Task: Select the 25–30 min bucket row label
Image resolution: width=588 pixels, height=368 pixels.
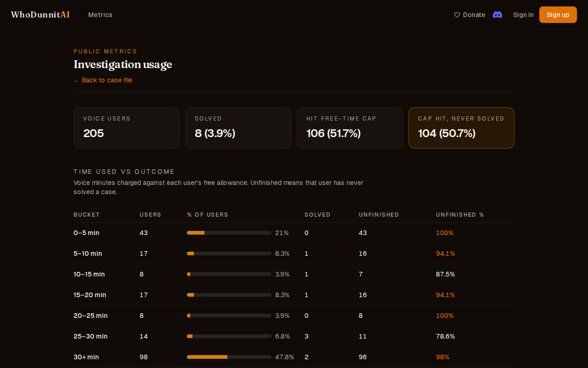Action: 90,336
